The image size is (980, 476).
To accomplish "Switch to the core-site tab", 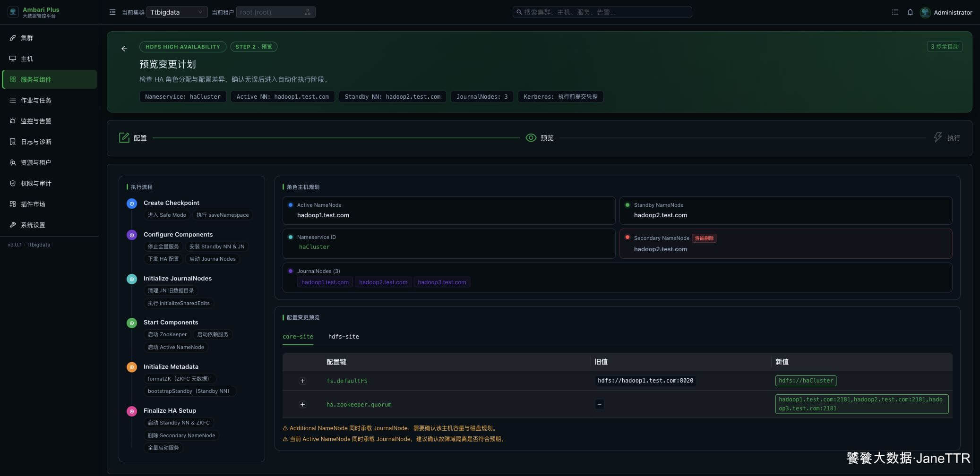I will click(x=298, y=337).
